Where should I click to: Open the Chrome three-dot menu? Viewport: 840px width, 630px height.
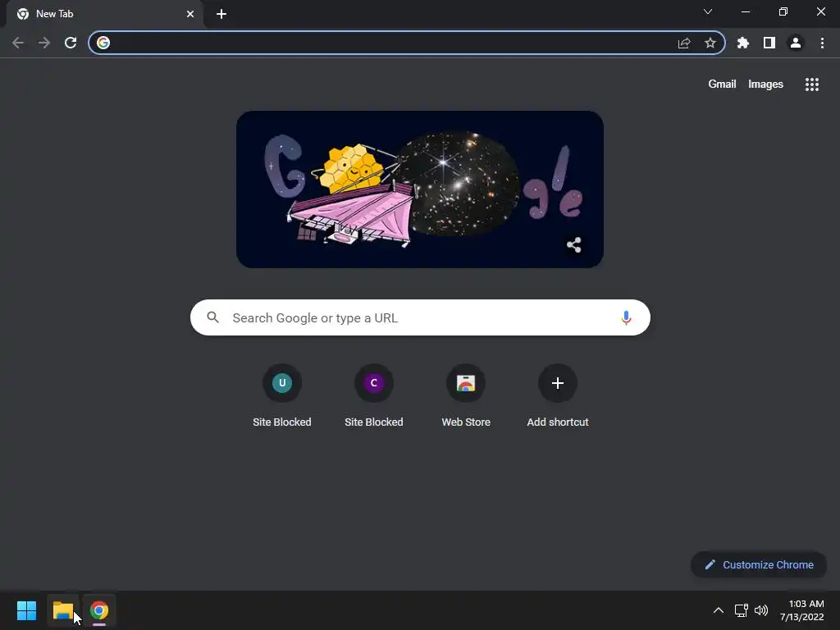pyautogui.click(x=822, y=43)
